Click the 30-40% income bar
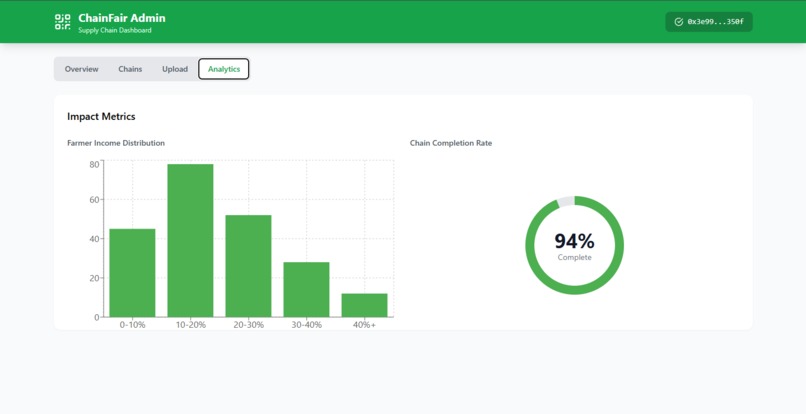This screenshot has width=806, height=414. (306, 290)
